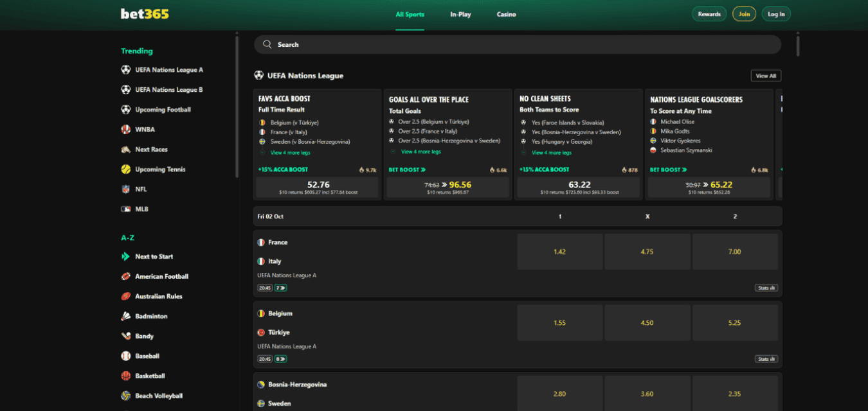Click the bet365 logo
The image size is (868, 411).
145,13
